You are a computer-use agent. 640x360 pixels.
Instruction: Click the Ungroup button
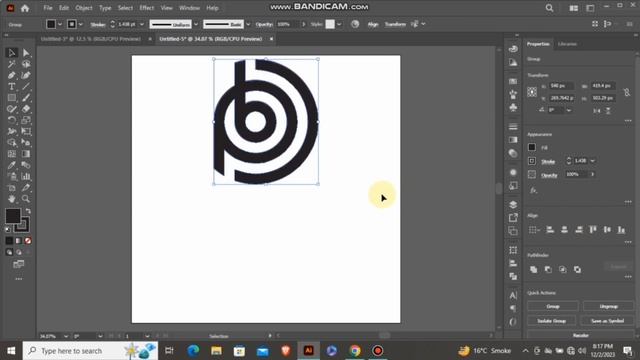608,306
